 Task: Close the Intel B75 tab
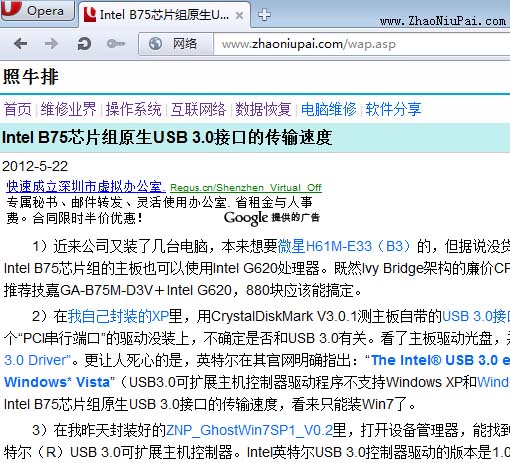click(239, 15)
